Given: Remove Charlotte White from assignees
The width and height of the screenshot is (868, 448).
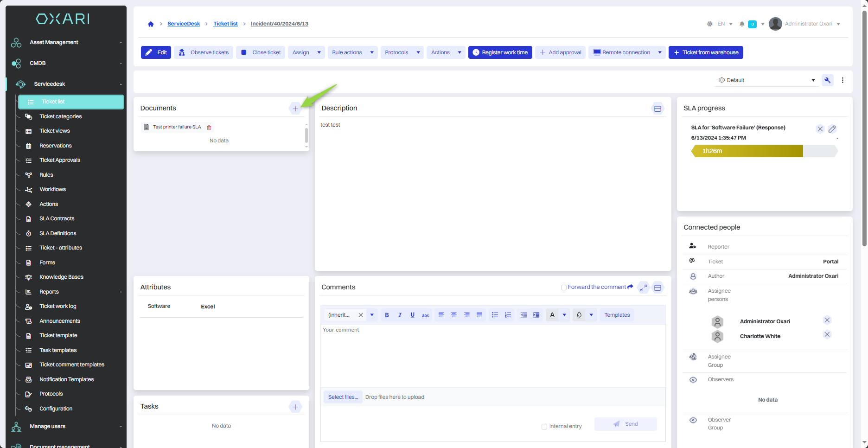Looking at the screenshot, I should 827,335.
